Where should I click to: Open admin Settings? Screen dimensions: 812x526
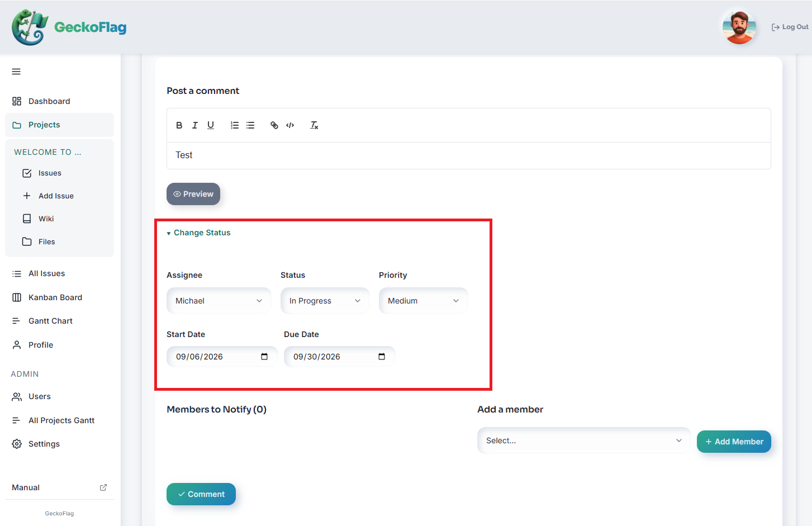click(x=59, y=444)
